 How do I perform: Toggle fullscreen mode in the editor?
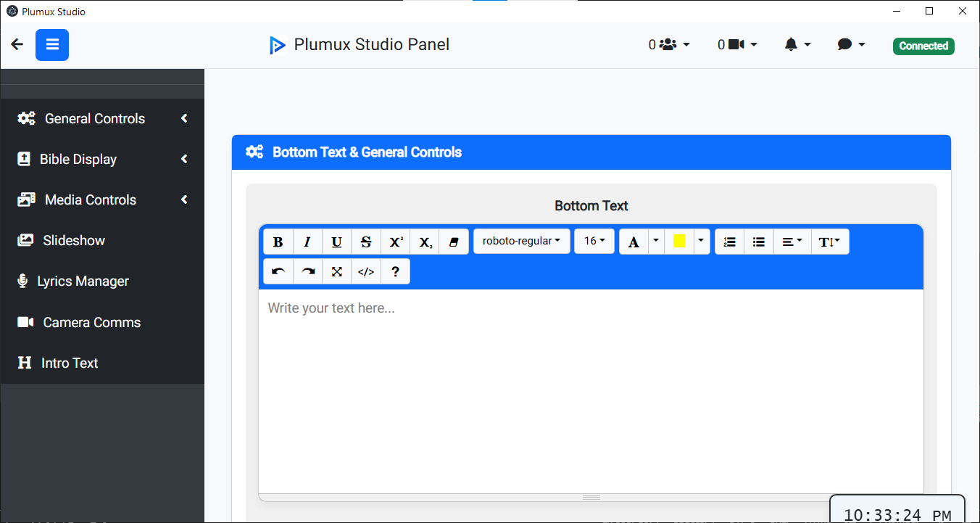(336, 271)
